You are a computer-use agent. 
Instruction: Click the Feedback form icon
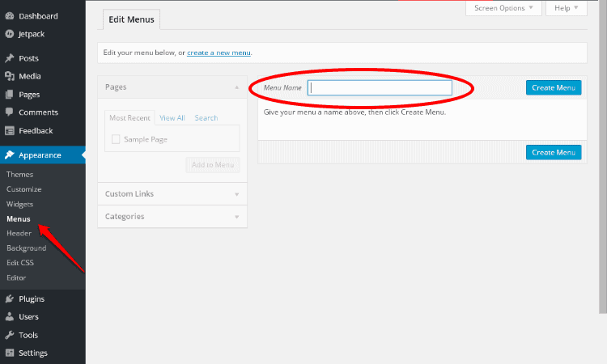pos(10,131)
